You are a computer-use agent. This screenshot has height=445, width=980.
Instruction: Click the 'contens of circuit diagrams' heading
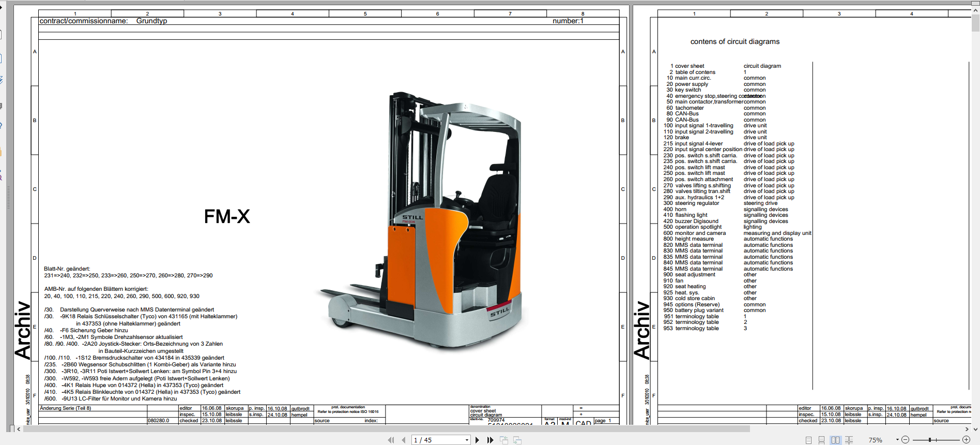734,41
